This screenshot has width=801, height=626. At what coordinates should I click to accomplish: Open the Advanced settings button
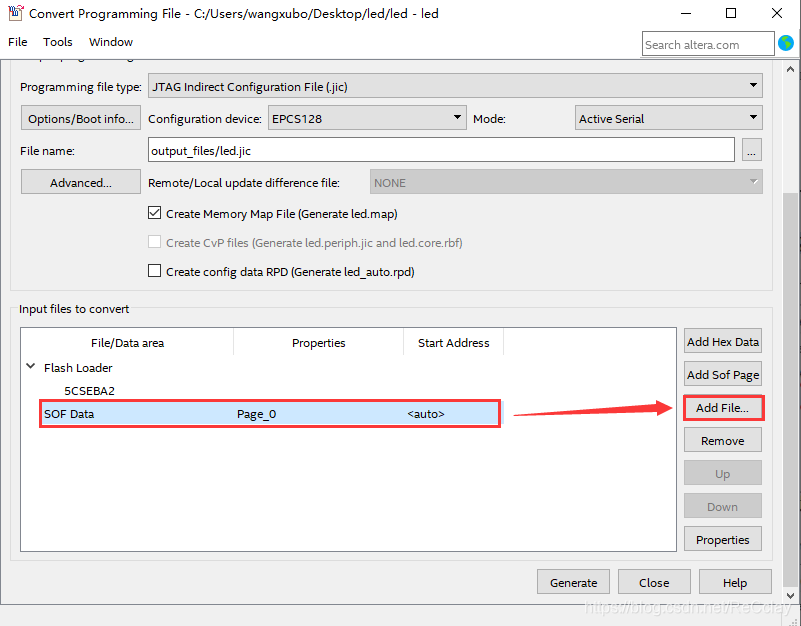(81, 182)
